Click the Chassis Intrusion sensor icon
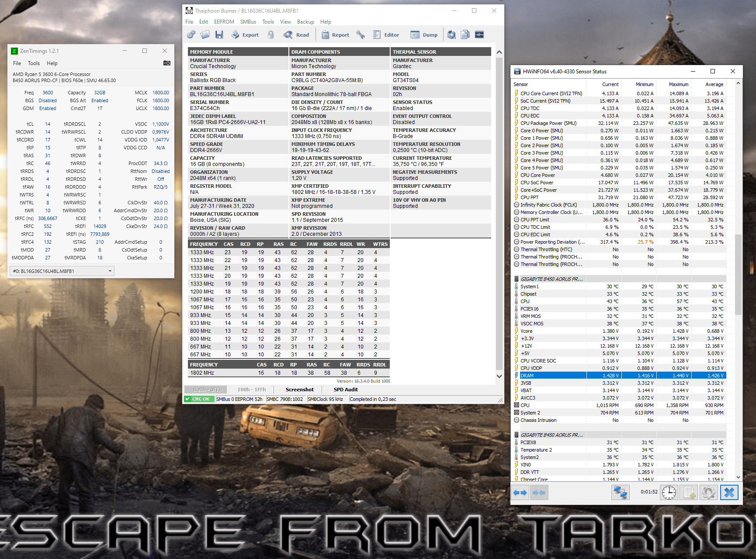Image resolution: width=756 pixels, height=559 pixels. (517, 420)
